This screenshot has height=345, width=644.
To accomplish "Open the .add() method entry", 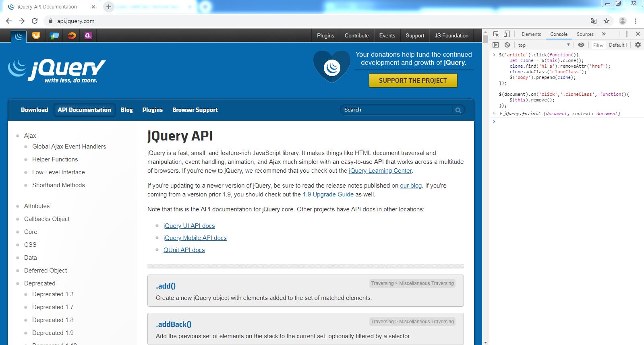I will (166, 286).
